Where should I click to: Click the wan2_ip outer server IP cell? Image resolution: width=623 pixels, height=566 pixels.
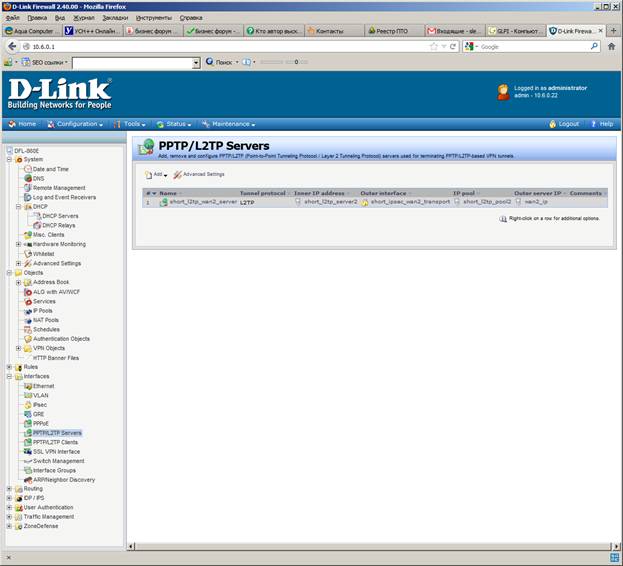click(x=536, y=202)
